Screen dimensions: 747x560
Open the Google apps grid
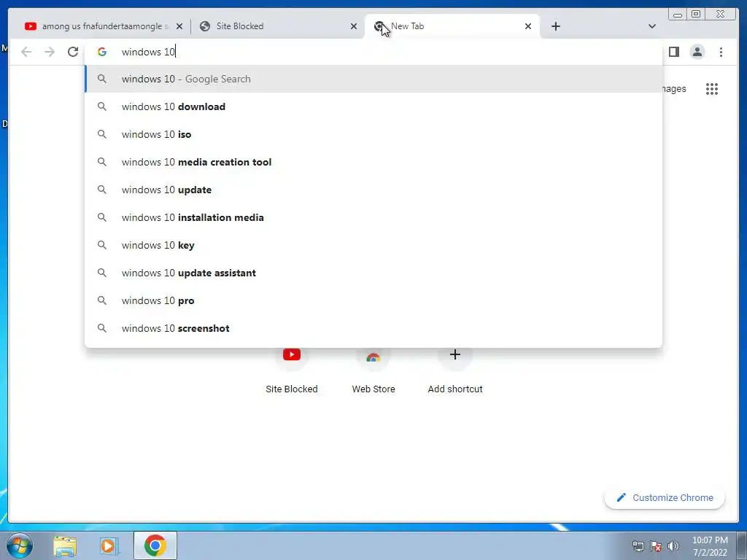click(712, 89)
